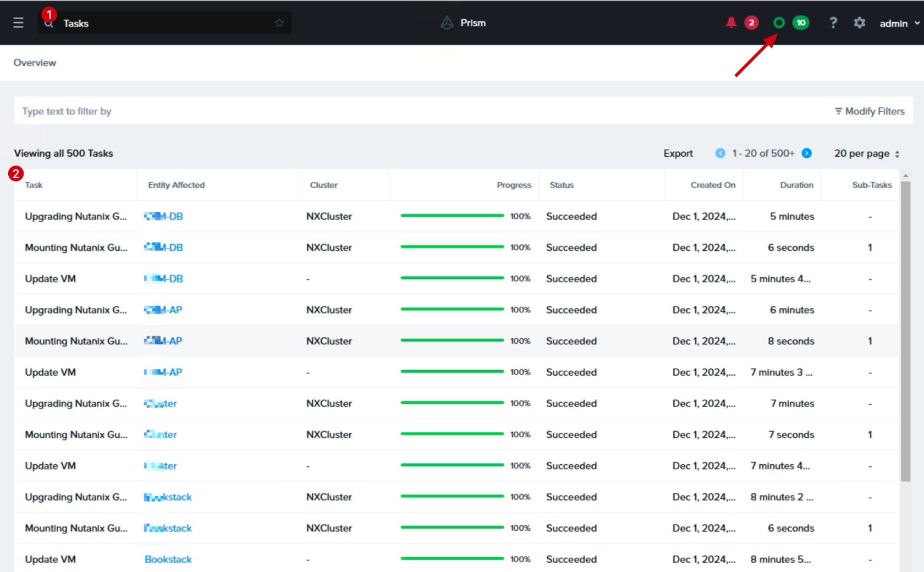The image size is (924, 572).
Task: Bookmark Tasks page with star icon
Action: [x=279, y=23]
